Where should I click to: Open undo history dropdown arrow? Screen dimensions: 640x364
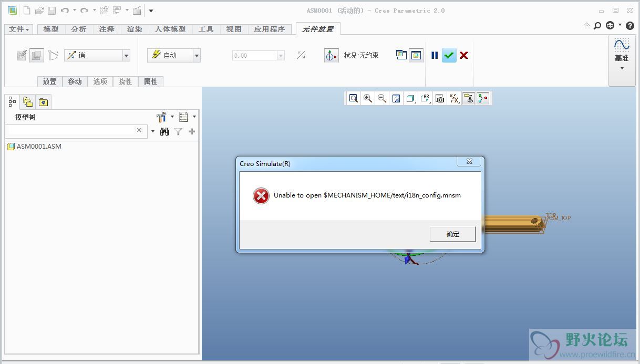[x=74, y=11]
